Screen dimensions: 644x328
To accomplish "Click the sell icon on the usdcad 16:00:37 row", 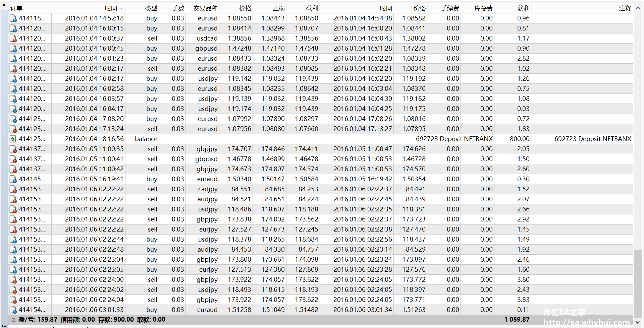I will (x=13, y=39).
